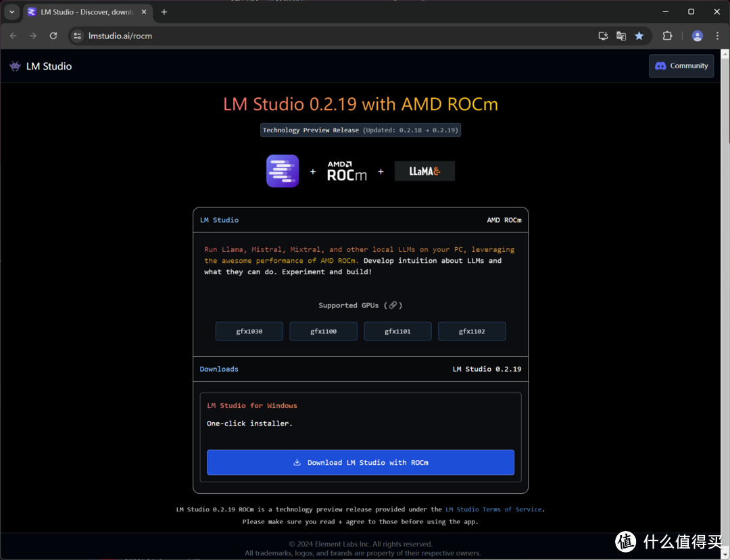Screen dimensions: 730x560
Task: Click the One-click installer text
Action: [249, 424]
